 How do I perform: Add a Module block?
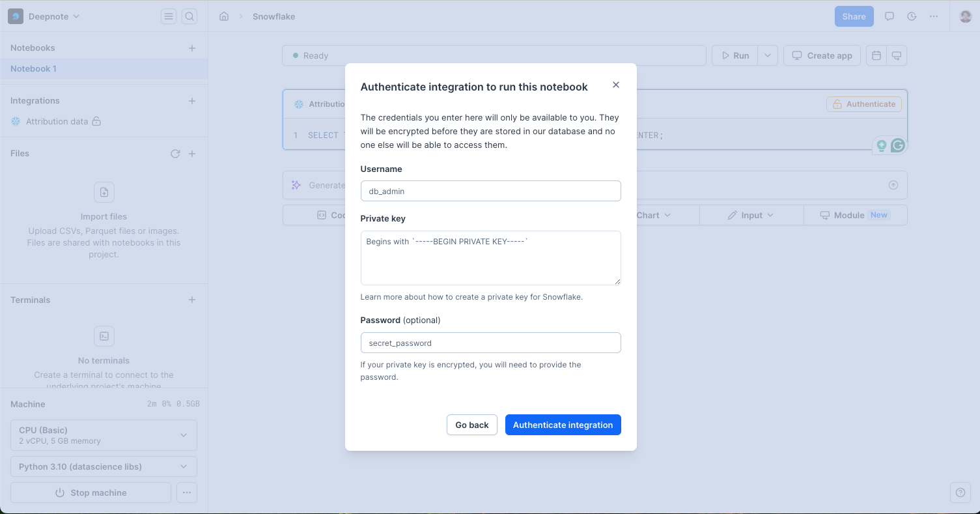tap(855, 215)
